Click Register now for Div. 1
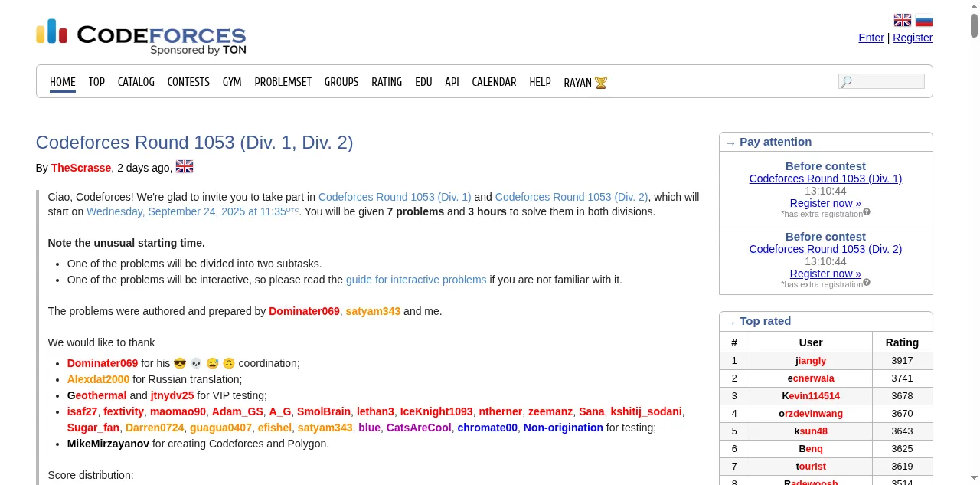980x485 pixels. [x=825, y=203]
